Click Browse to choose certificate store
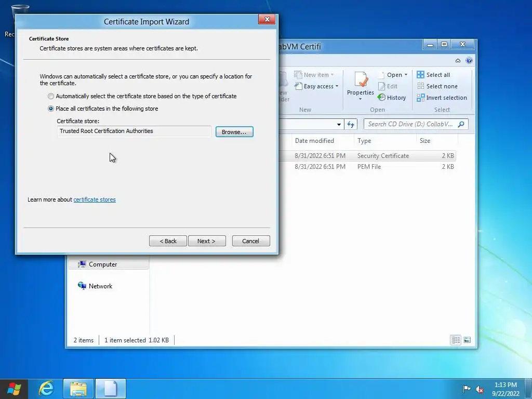 (x=234, y=131)
